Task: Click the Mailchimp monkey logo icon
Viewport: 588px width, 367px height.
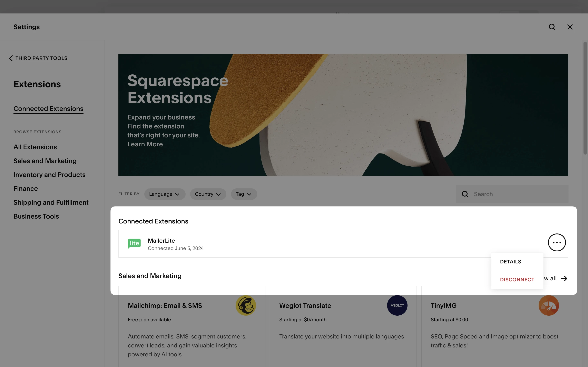Action: (x=246, y=305)
